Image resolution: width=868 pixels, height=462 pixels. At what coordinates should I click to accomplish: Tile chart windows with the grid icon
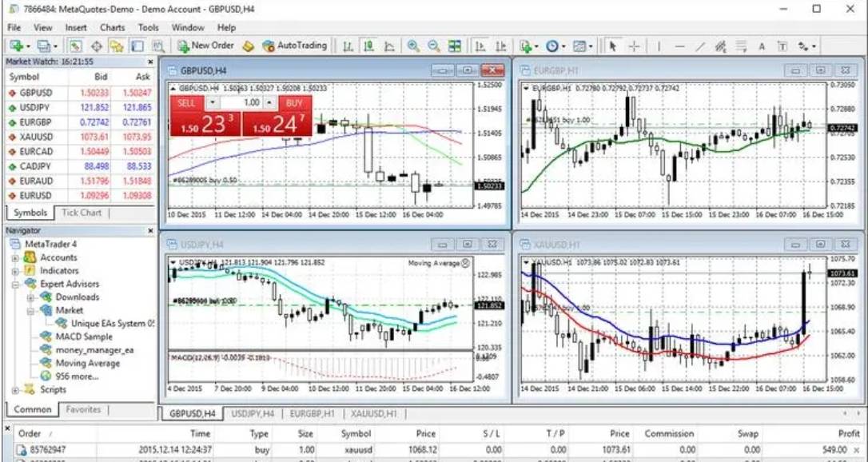(455, 46)
